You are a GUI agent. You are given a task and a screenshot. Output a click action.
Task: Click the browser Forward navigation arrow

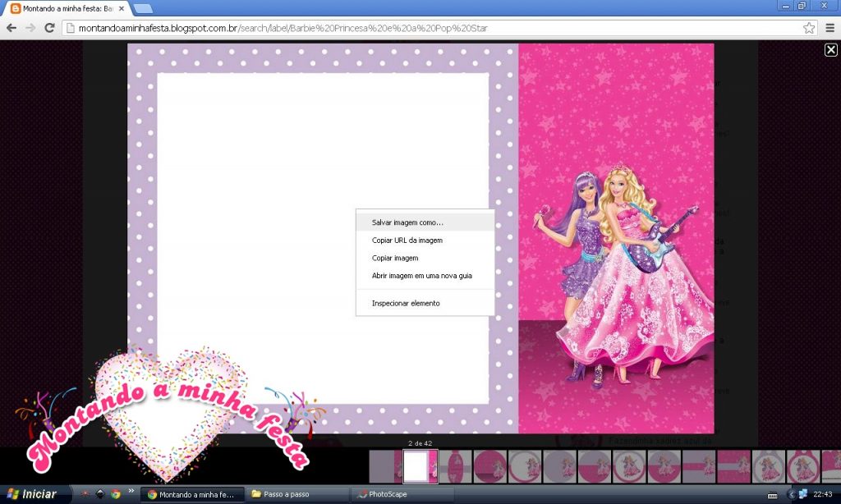click(31, 27)
